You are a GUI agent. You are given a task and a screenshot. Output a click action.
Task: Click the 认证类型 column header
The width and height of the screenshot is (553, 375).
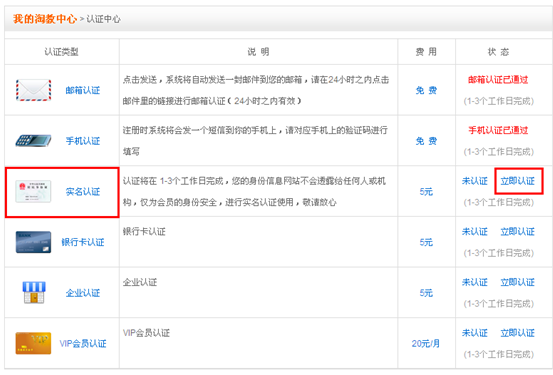point(61,52)
